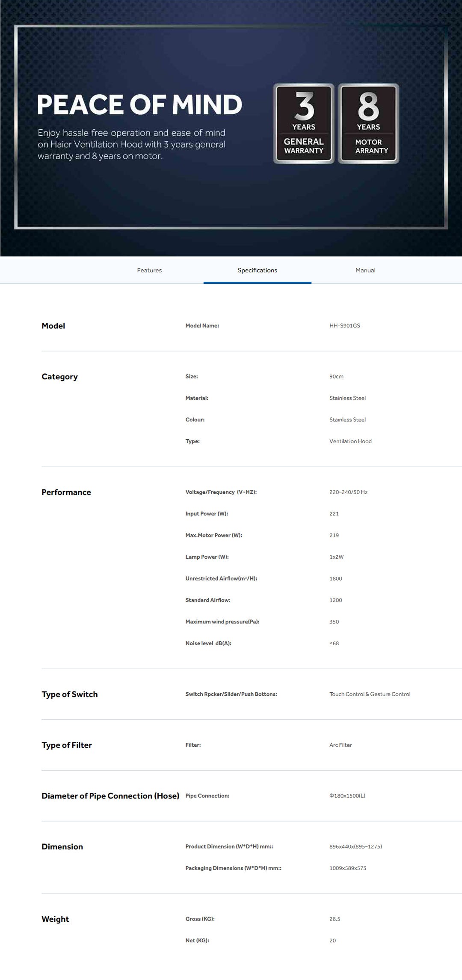Click the pipe connection value Φ180x1500(L)

click(347, 796)
